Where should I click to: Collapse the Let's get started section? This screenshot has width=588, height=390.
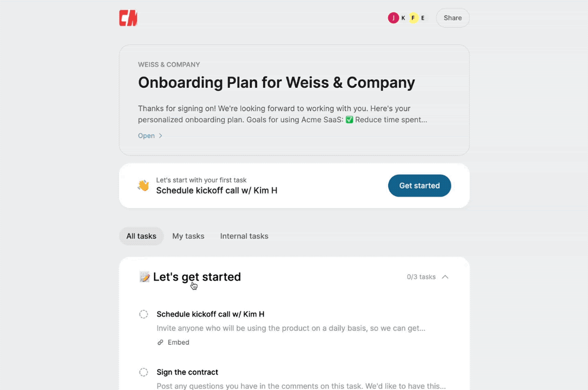click(445, 277)
